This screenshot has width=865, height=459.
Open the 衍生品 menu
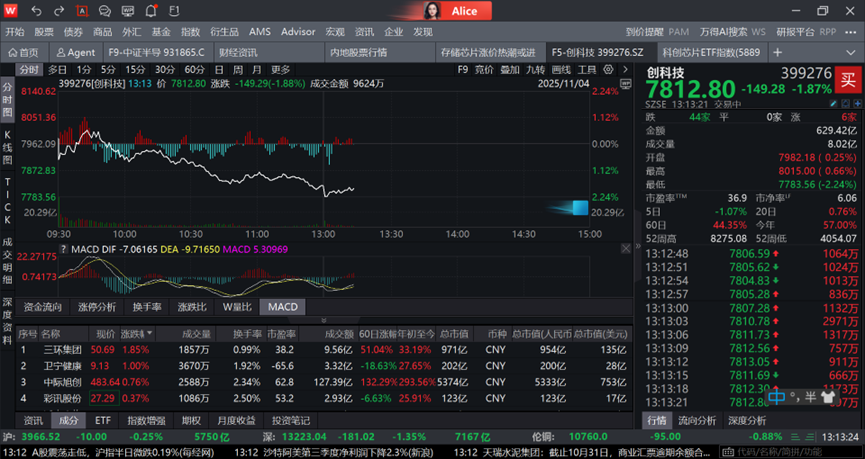click(x=224, y=32)
